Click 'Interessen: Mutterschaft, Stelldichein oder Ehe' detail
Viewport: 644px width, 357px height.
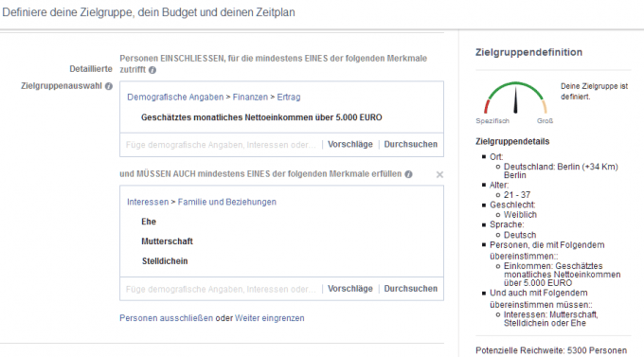551,319
